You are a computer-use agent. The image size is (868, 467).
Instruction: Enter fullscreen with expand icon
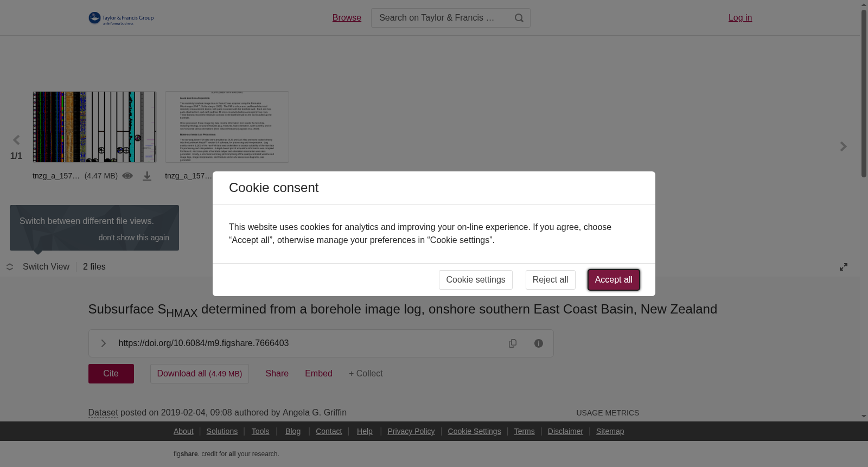844,267
